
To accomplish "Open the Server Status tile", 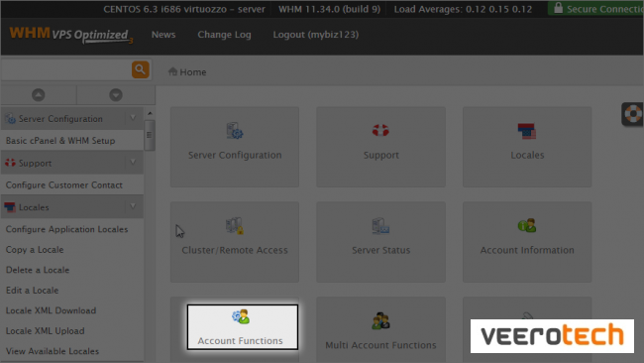I will tap(380, 242).
